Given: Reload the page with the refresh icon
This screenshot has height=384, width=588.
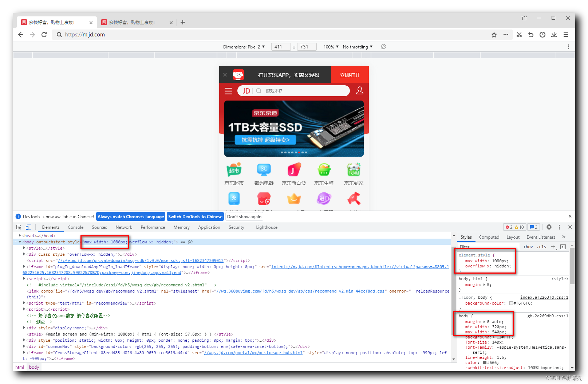Looking at the screenshot, I should (x=44, y=35).
